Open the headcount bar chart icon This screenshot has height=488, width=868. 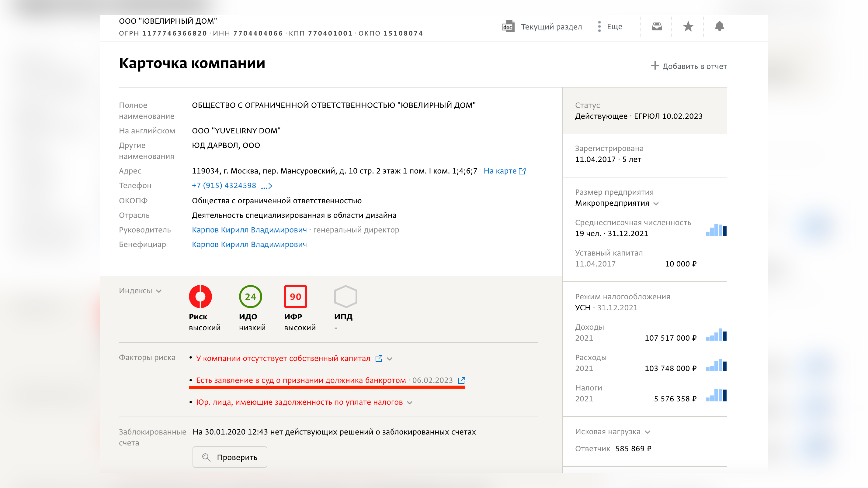coord(716,230)
